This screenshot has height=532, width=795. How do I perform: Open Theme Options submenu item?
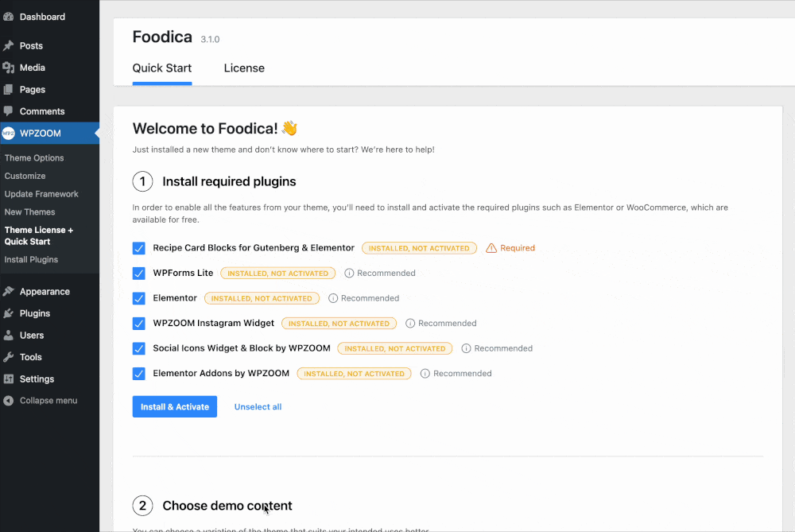(x=34, y=157)
